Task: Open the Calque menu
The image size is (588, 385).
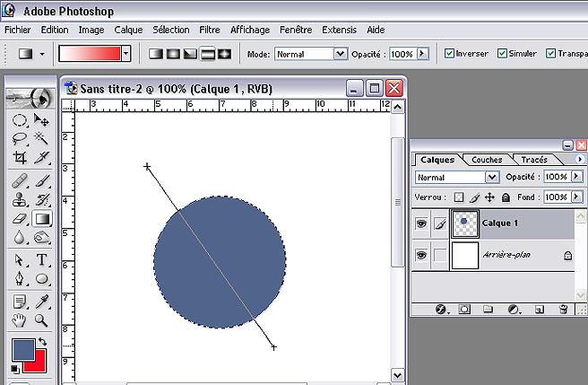Action: pyautogui.click(x=128, y=30)
